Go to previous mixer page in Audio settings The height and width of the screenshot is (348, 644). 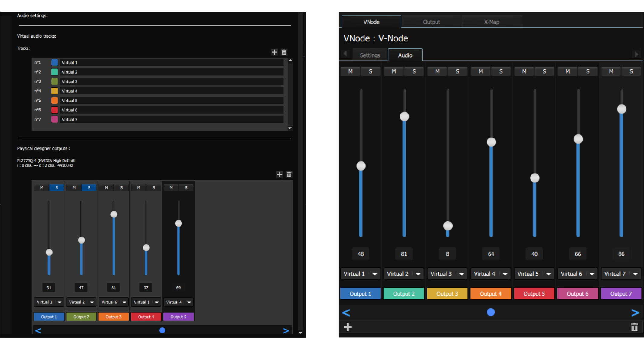coord(38,330)
